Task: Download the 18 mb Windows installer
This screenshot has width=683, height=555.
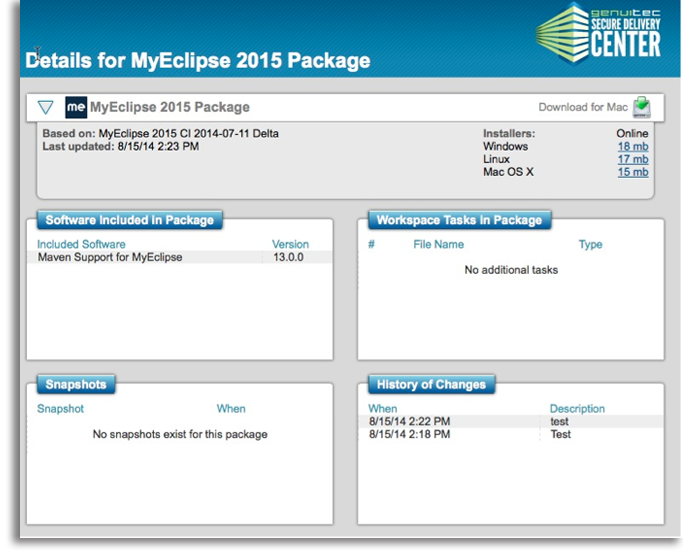Action: click(632, 147)
